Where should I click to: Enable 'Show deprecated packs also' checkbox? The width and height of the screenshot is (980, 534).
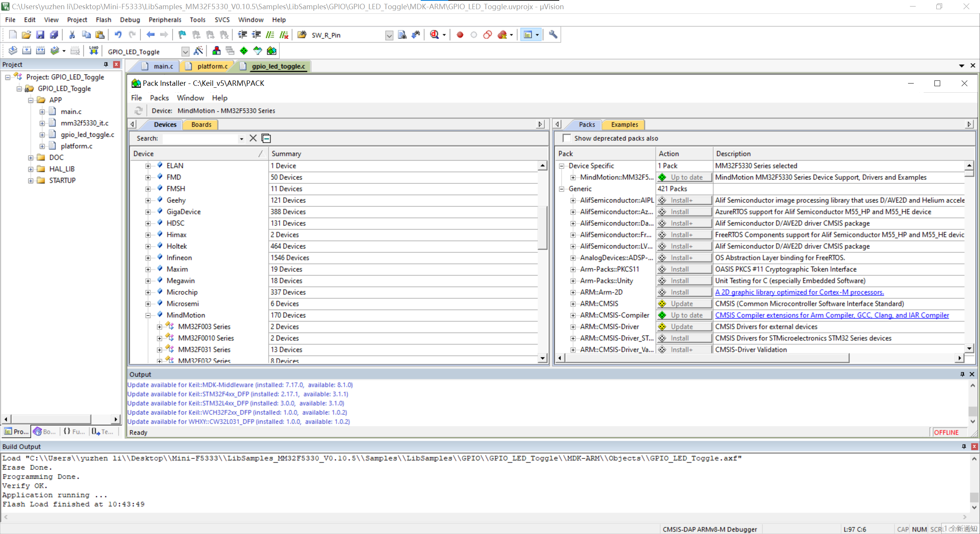coord(567,138)
